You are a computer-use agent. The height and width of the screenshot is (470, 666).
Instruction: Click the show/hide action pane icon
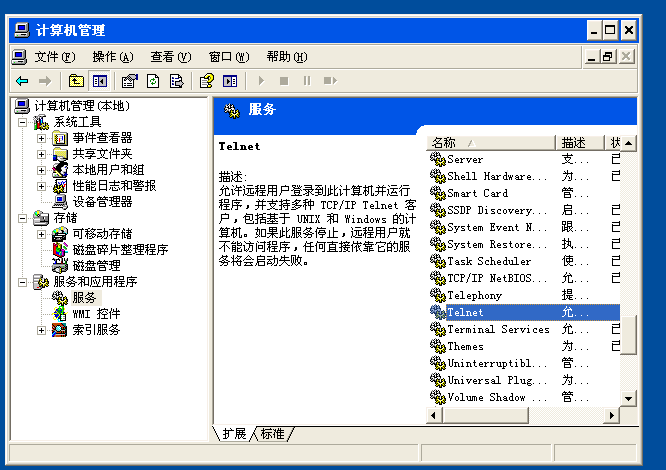(230, 81)
